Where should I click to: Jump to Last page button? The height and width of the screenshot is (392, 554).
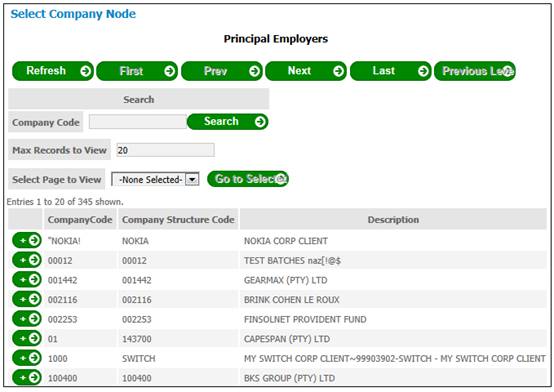point(390,71)
